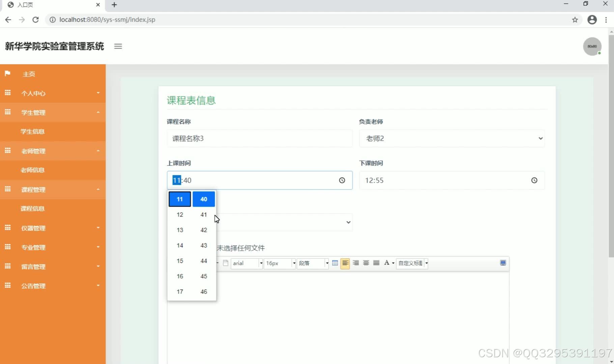
Task: Expand 个人中心 sidebar menu
Action: (53, 93)
